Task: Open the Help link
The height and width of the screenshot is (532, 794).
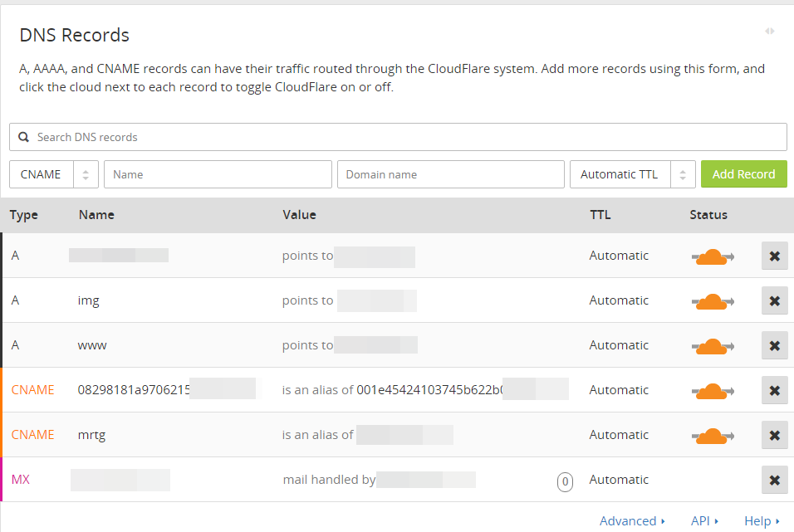Action: coord(762,520)
